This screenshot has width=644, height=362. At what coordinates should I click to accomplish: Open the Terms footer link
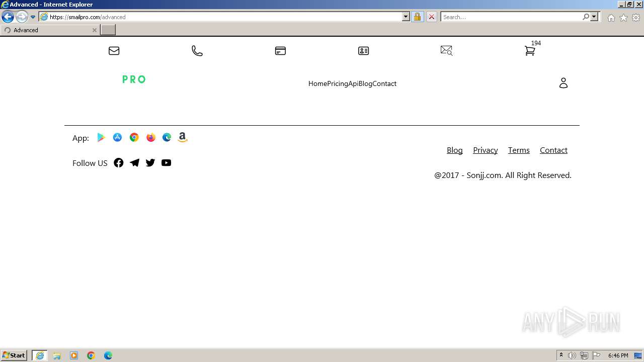519,150
